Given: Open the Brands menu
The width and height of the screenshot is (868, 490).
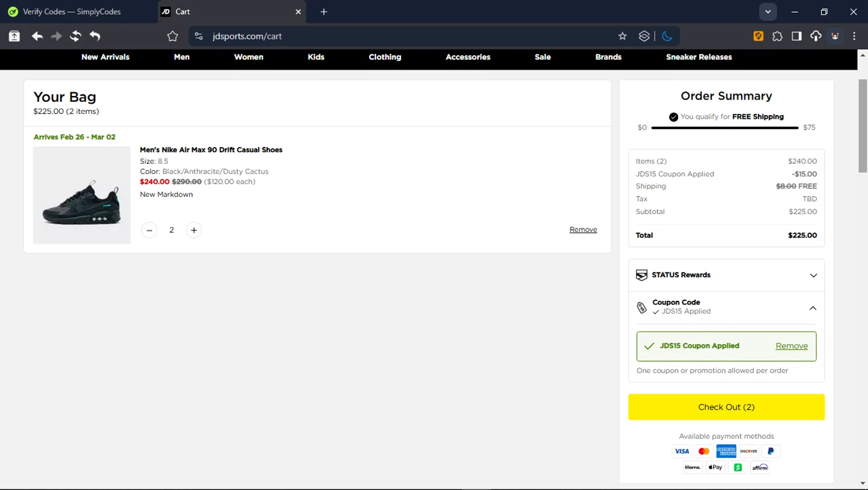Looking at the screenshot, I should [x=608, y=57].
